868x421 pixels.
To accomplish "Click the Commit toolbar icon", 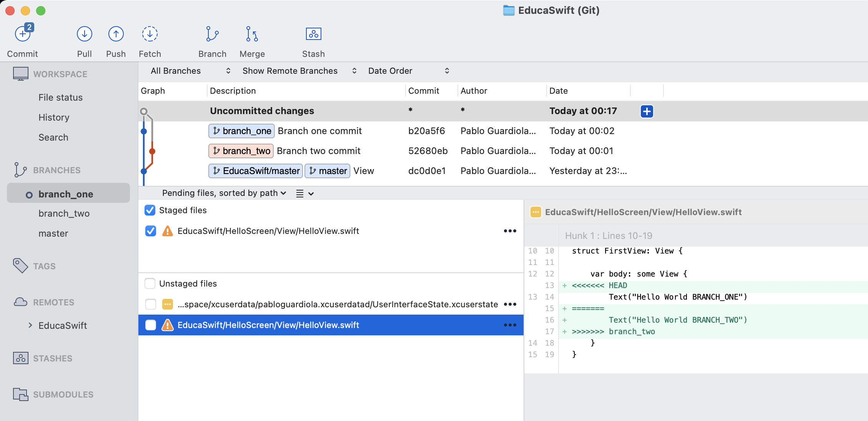I will (x=22, y=35).
